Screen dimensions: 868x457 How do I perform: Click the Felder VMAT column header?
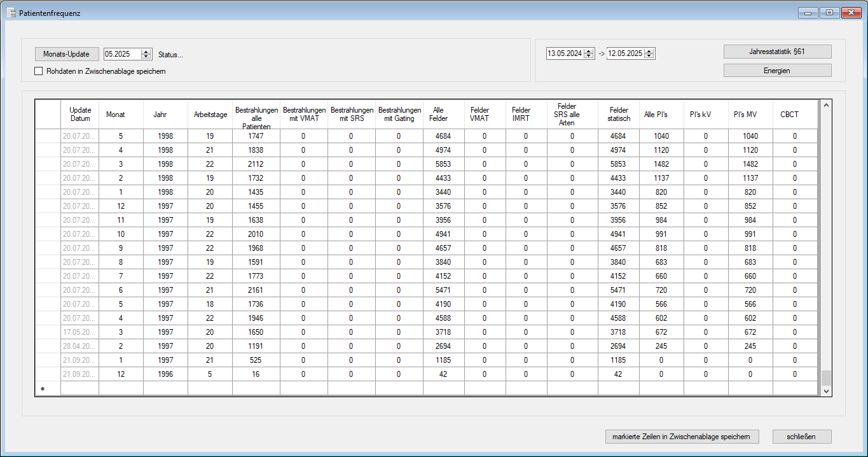[x=485, y=114]
